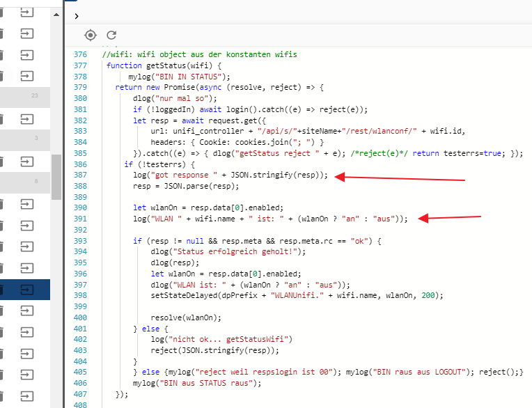The height and width of the screenshot is (408, 532).
Task: Click the locate current script target icon
Action: [91, 35]
